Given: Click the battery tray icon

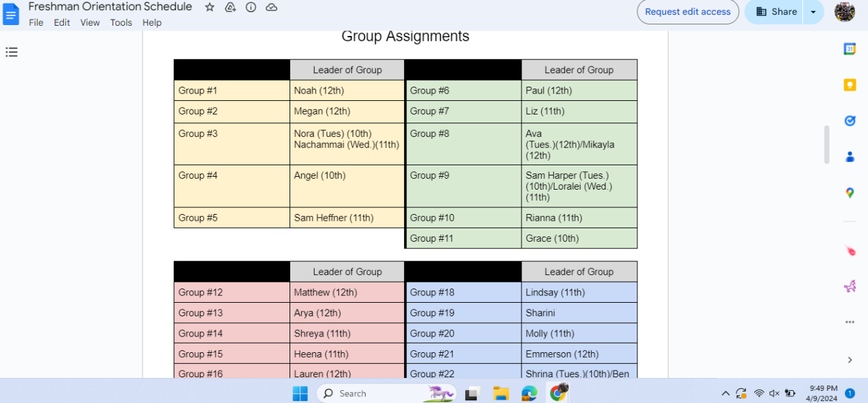Looking at the screenshot, I should tap(790, 393).
